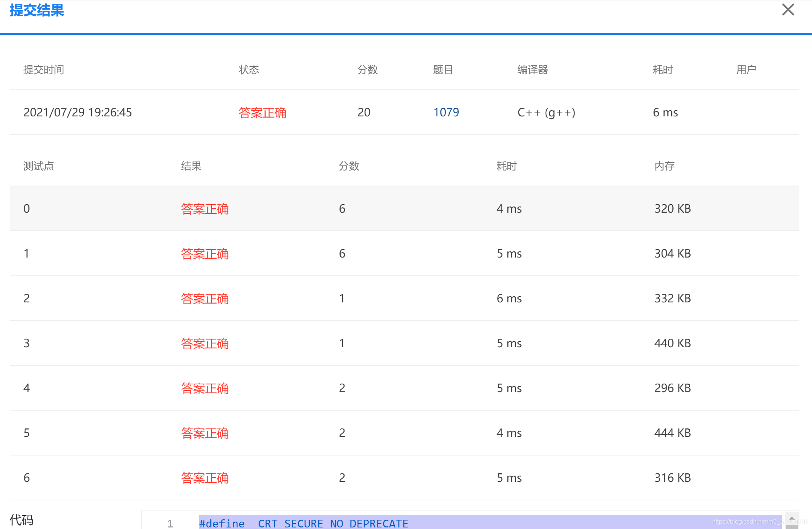Click the 状态 column header
Screen dimensions: 812x529
[x=249, y=70]
